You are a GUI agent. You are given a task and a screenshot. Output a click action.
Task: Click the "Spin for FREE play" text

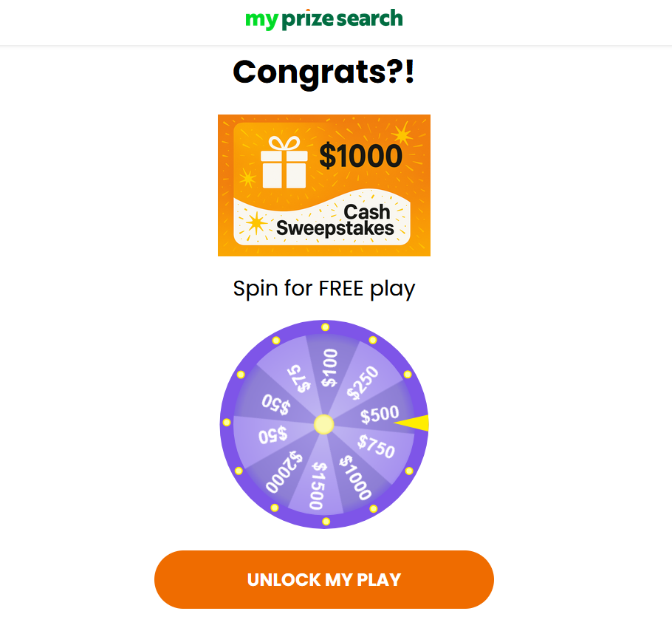point(324,288)
